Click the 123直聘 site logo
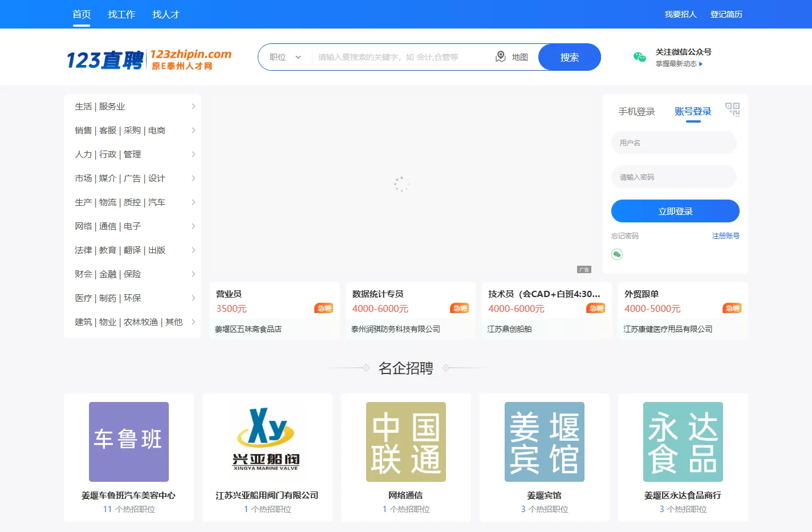This screenshot has height=532, width=812. pos(149,59)
